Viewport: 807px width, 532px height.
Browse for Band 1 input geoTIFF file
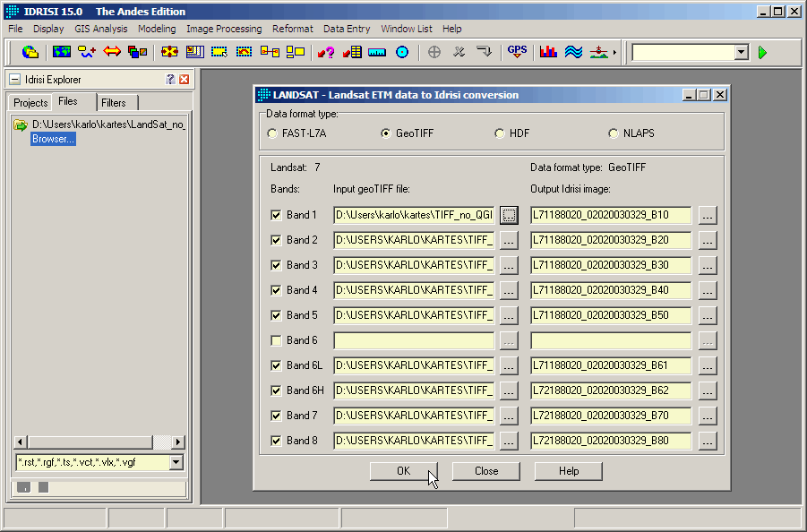coord(509,215)
